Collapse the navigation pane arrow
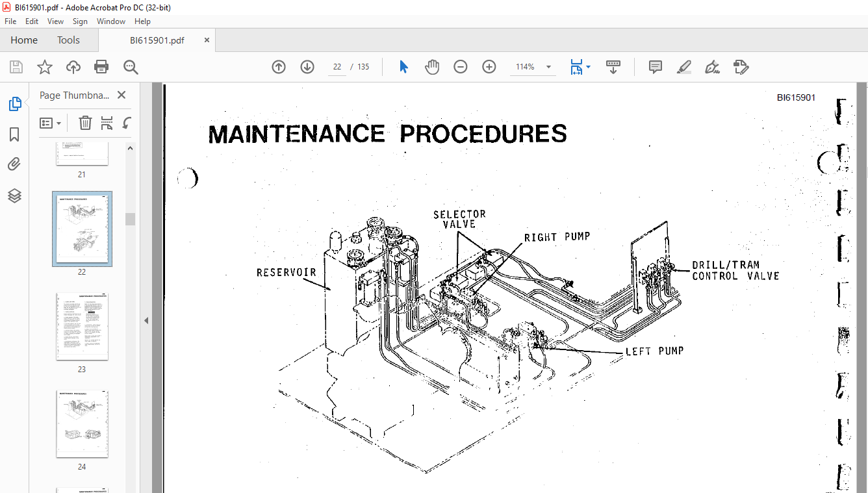Viewport: 868px width, 493px height. [x=146, y=320]
